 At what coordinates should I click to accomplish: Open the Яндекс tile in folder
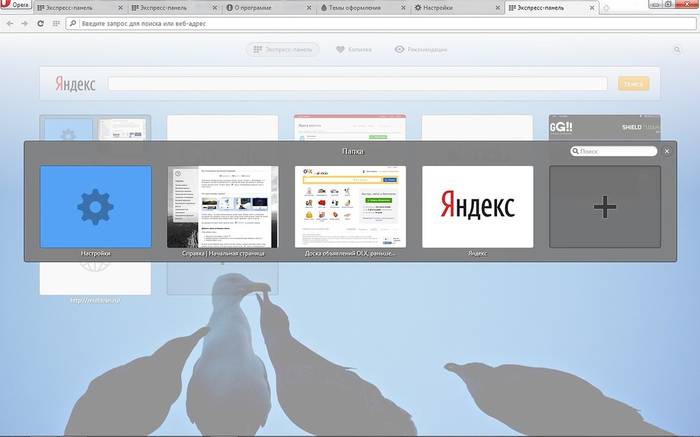[478, 207]
